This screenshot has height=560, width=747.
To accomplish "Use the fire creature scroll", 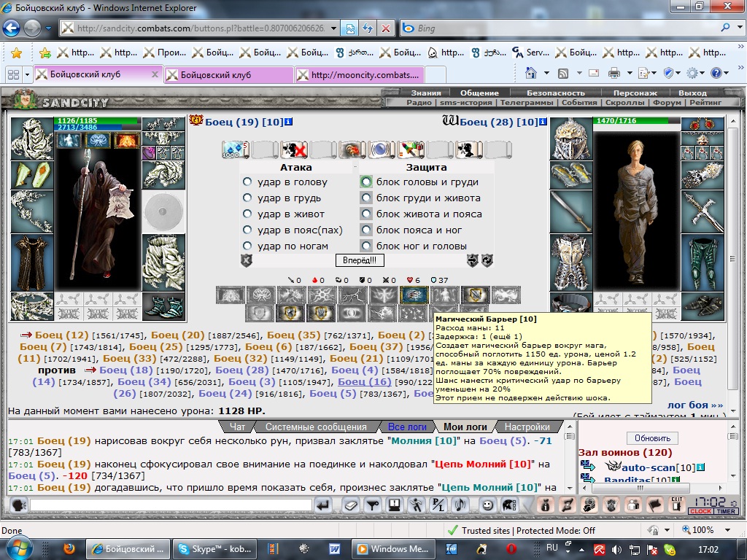I will [352, 149].
